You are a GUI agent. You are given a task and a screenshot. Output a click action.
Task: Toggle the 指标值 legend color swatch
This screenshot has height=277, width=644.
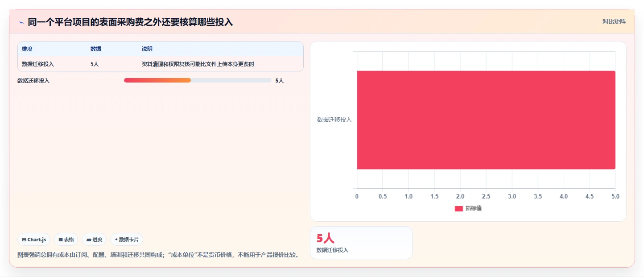(459, 209)
